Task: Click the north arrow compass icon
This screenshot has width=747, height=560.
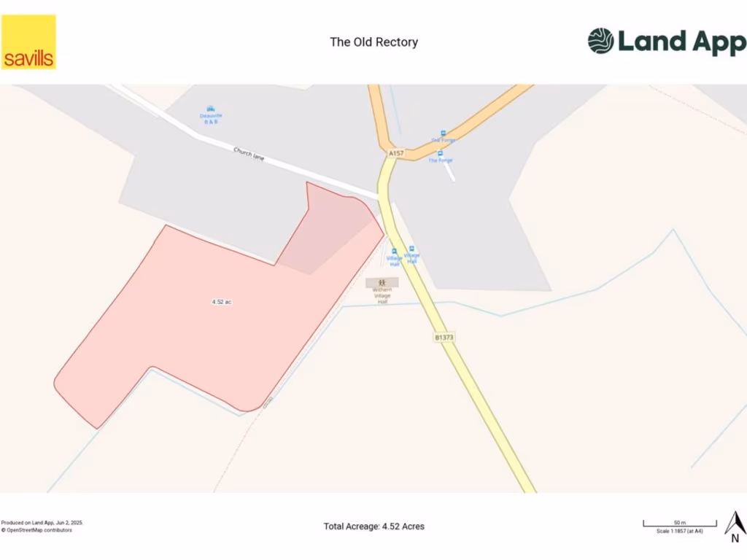Action: coord(735,527)
